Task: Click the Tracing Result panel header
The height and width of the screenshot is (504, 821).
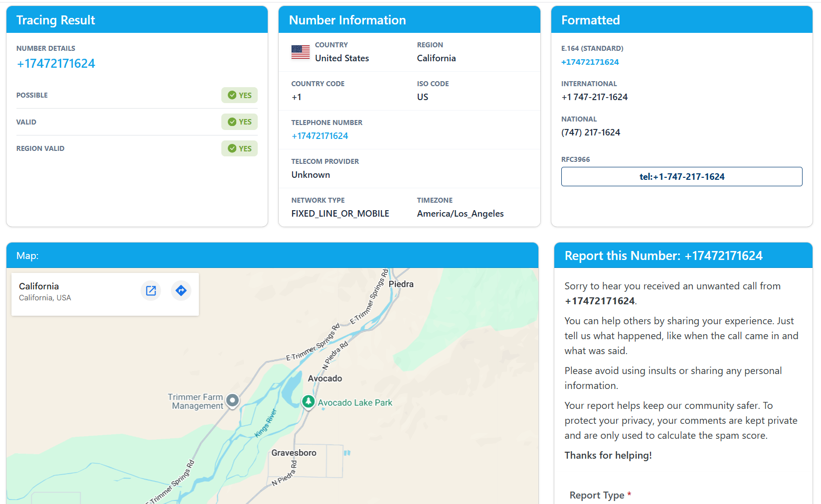Action: coord(56,20)
